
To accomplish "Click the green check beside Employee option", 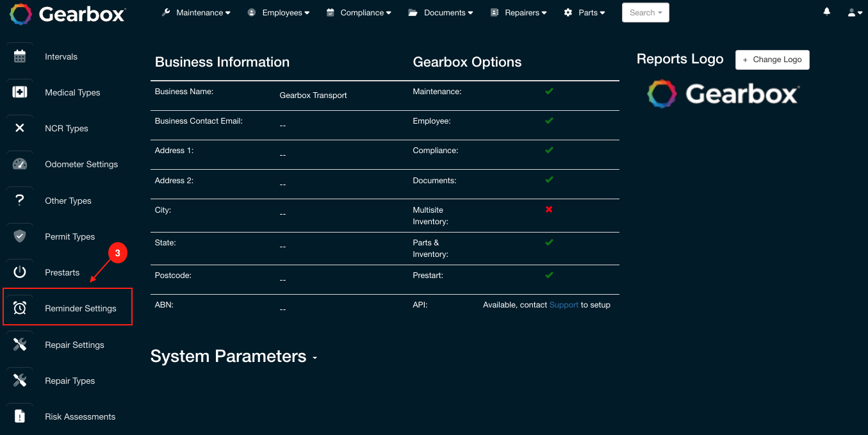I will click(x=549, y=120).
